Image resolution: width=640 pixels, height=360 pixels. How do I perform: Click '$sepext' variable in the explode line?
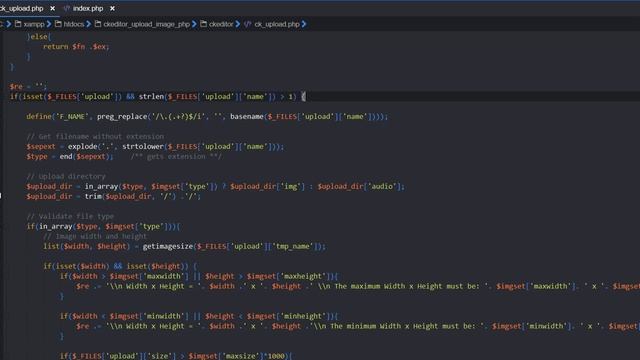(x=41, y=146)
